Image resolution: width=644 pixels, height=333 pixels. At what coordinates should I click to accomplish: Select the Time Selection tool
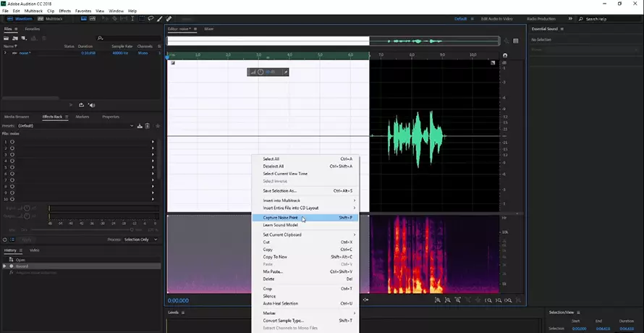132,19
